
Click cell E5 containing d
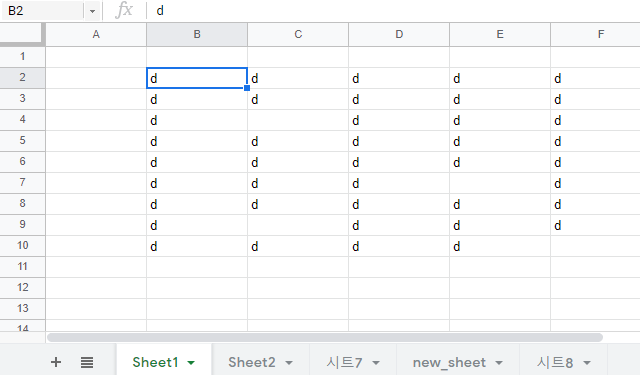tap(500, 141)
